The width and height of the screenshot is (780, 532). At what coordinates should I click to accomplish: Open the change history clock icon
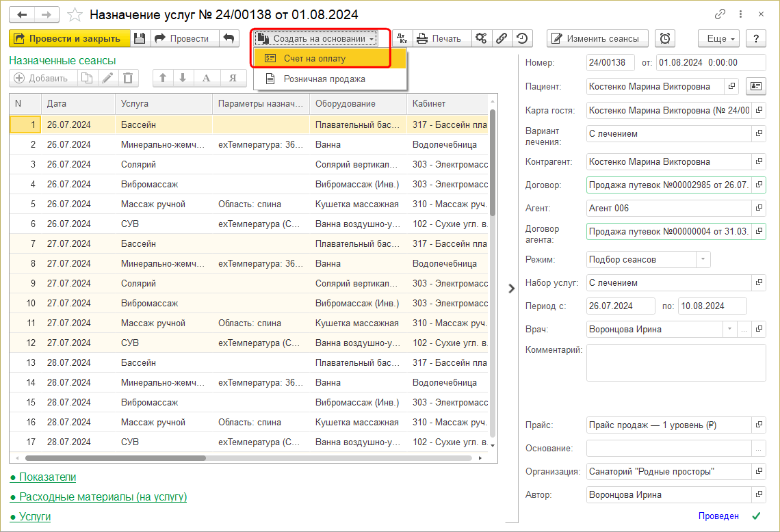522,38
